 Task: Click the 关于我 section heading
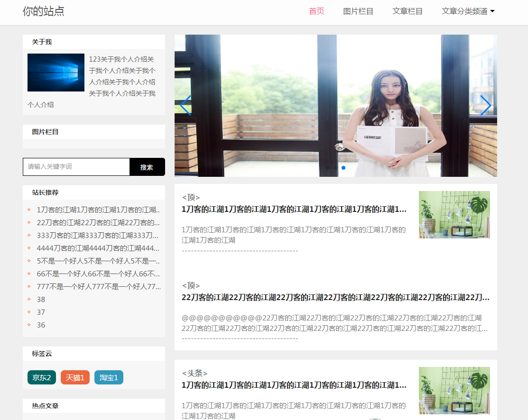coord(42,42)
